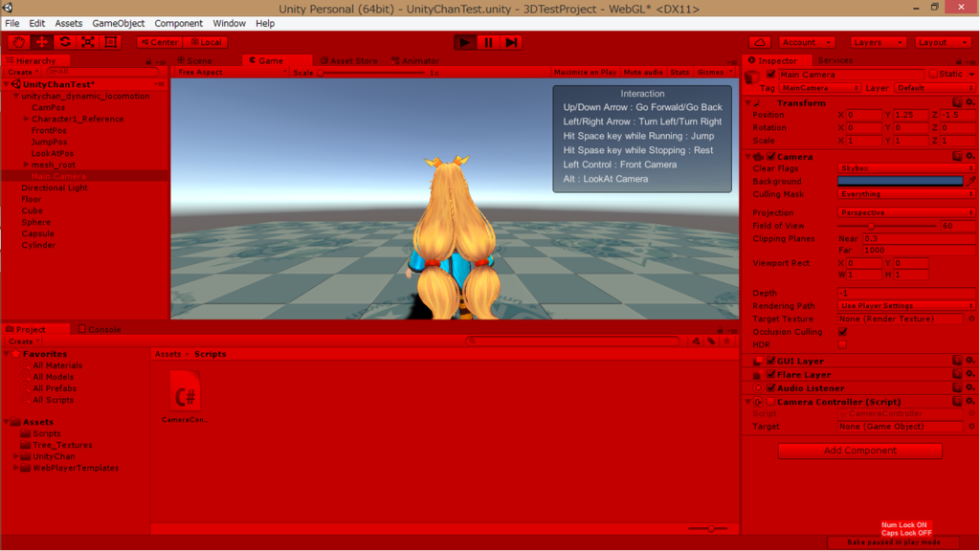
Task: Select the Move tool
Action: coord(42,42)
